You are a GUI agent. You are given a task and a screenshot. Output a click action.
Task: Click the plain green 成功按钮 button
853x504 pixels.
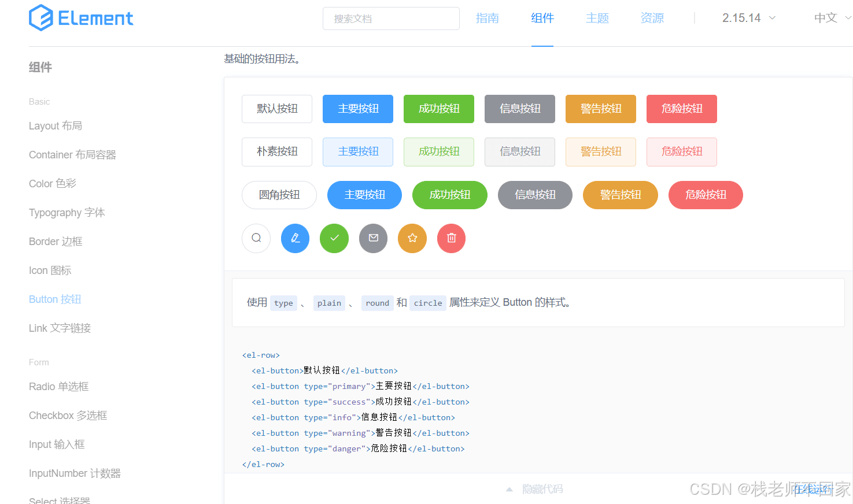click(438, 151)
